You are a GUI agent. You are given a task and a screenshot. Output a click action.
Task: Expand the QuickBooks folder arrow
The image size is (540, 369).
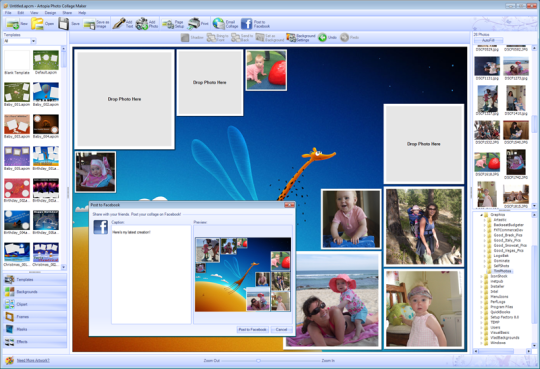[482, 312]
